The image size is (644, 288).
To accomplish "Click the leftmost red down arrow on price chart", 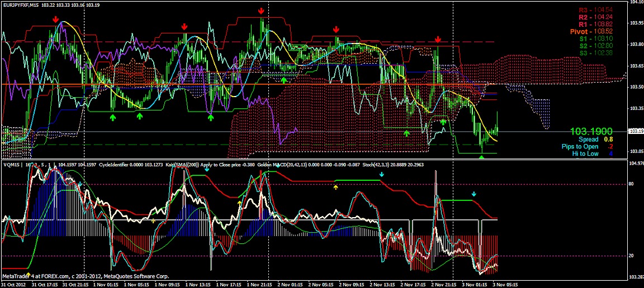I will pyautogui.click(x=56, y=20).
